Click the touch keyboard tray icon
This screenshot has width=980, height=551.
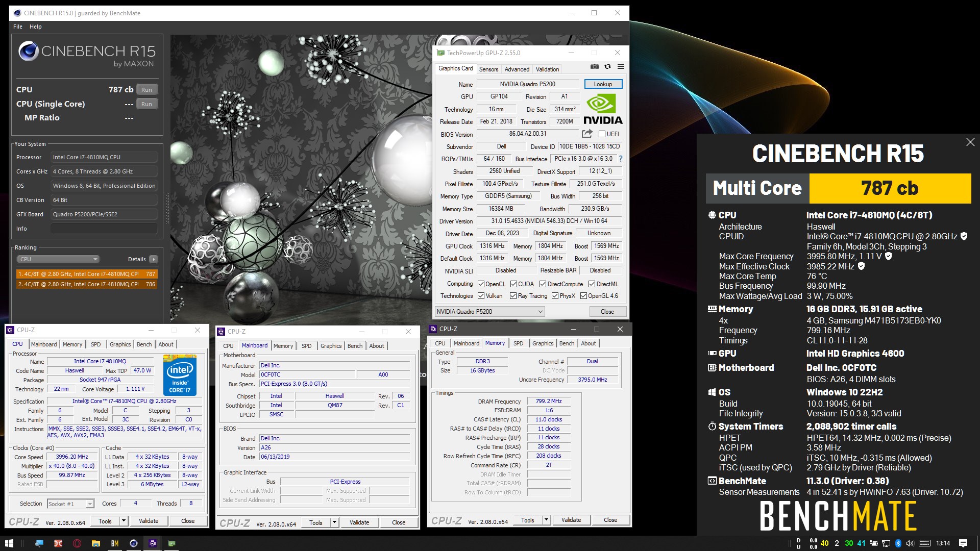coord(924,543)
